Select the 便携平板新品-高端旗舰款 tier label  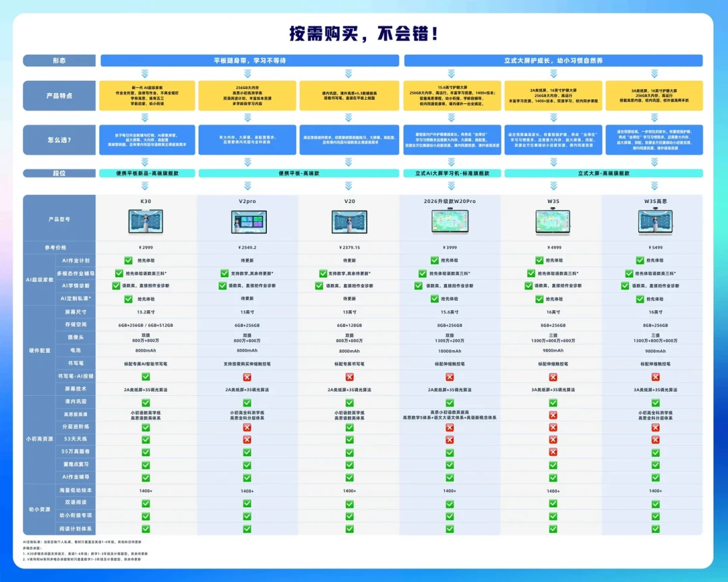(147, 173)
